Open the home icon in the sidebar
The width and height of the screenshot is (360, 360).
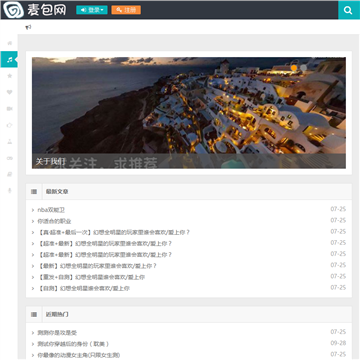point(10,43)
